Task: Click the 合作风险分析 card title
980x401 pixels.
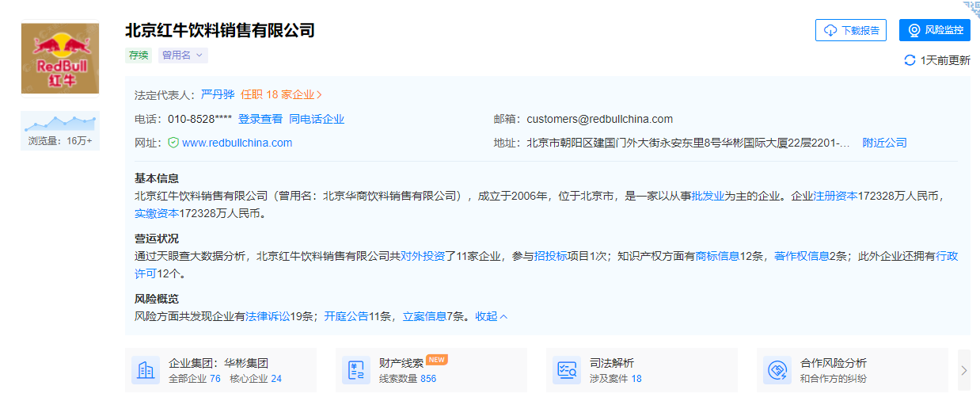Action: click(x=834, y=363)
